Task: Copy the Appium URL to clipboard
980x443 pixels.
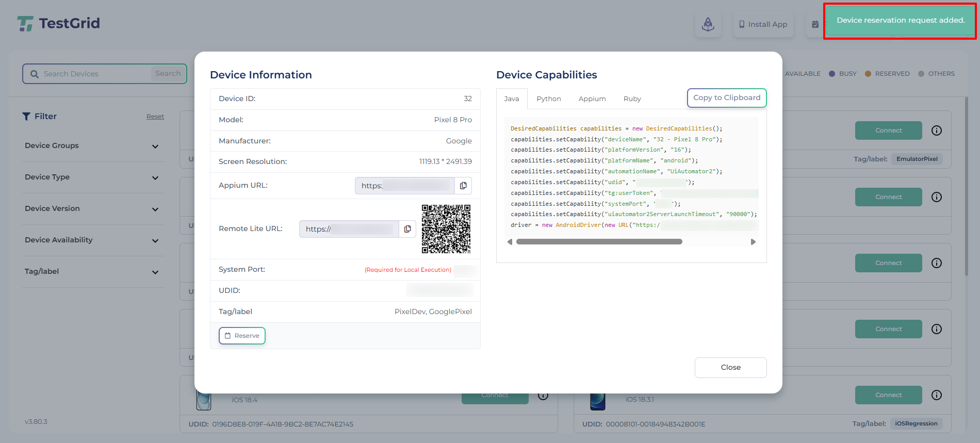Action: (463, 186)
